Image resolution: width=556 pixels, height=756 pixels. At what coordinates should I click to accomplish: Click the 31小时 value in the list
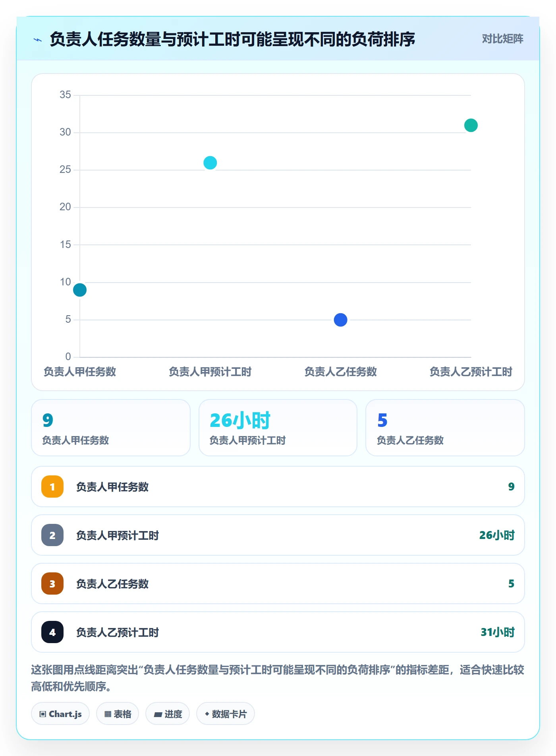[x=498, y=632]
